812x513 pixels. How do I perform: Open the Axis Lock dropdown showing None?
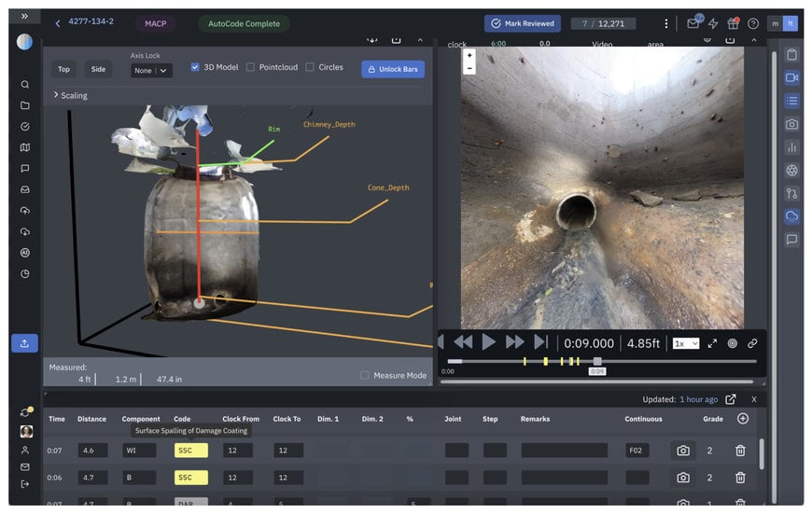click(x=150, y=70)
